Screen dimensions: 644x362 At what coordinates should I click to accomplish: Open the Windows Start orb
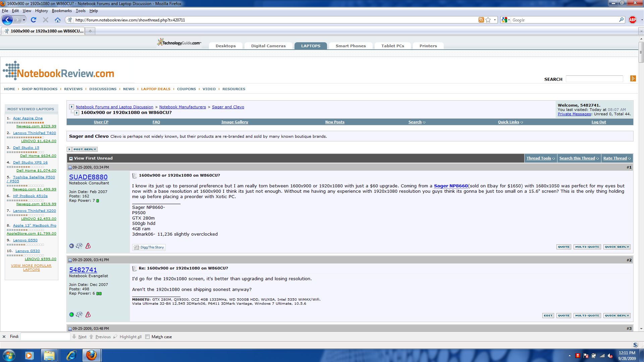(x=9, y=355)
